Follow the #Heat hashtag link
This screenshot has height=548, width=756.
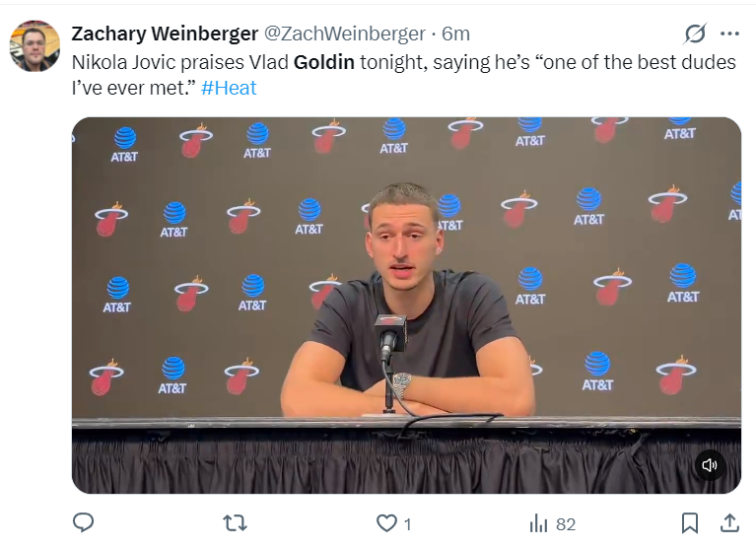click(229, 88)
